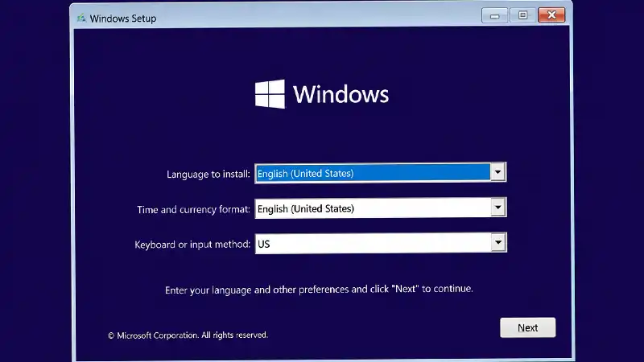Click the "Language to install:" label

pyautogui.click(x=208, y=174)
